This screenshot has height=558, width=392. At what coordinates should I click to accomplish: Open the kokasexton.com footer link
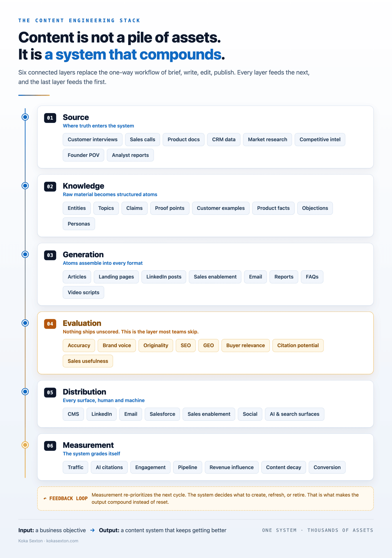62,541
